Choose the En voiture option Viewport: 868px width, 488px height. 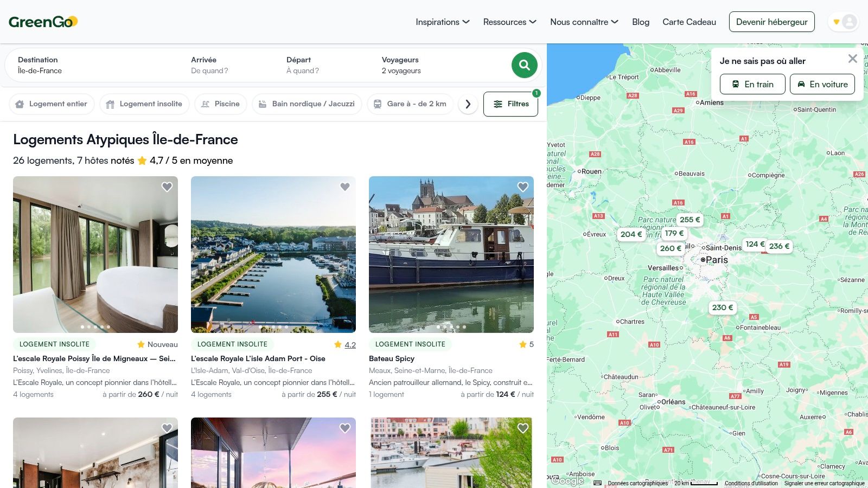point(822,84)
